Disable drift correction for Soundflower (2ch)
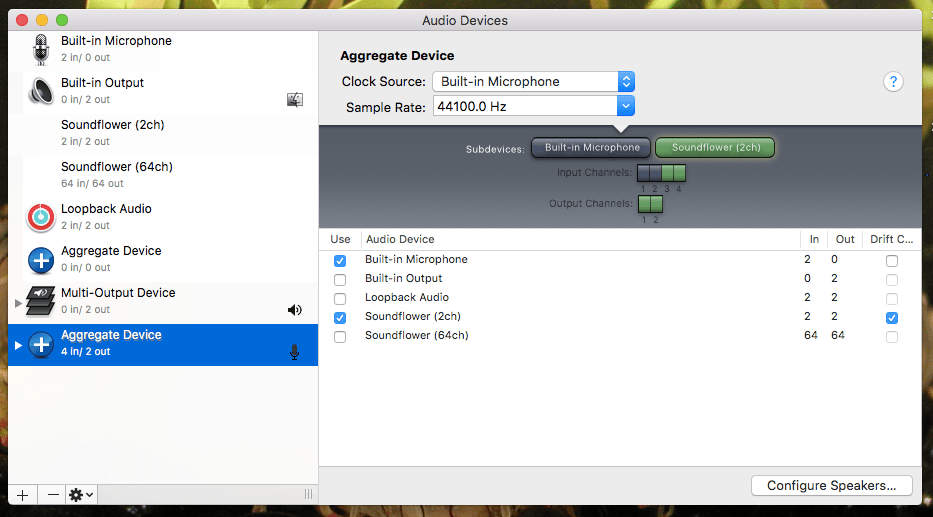 [x=891, y=318]
